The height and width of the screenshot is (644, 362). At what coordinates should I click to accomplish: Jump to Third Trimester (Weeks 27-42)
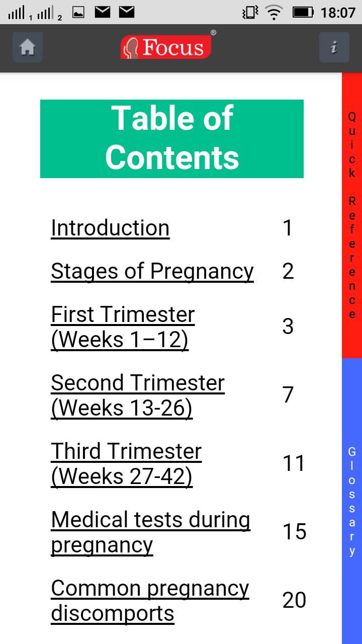click(126, 464)
